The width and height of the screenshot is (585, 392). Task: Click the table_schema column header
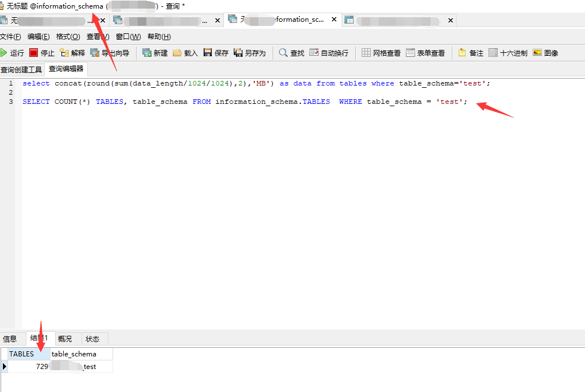click(x=82, y=354)
